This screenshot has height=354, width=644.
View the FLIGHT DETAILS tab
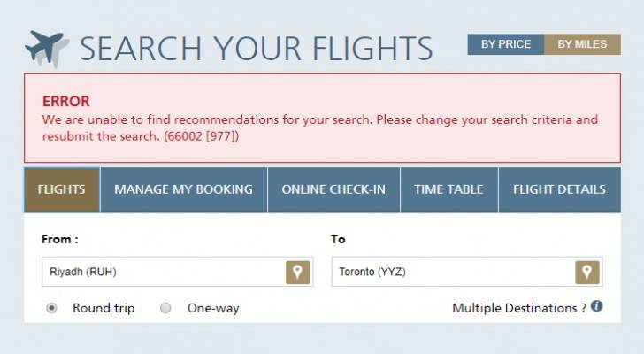tap(559, 189)
